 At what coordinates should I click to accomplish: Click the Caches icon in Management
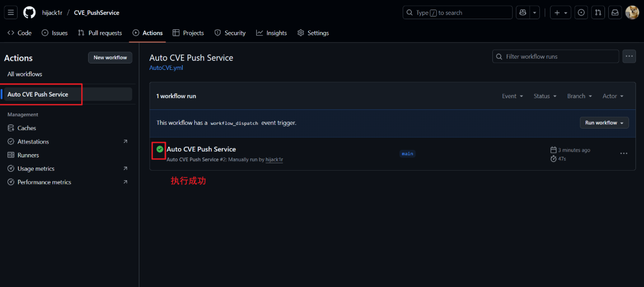tap(11, 128)
